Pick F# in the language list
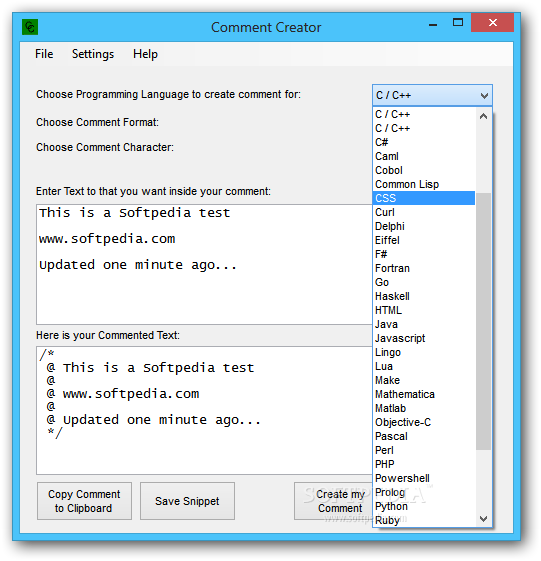Viewport: 541px width, 561px height. pos(424,254)
